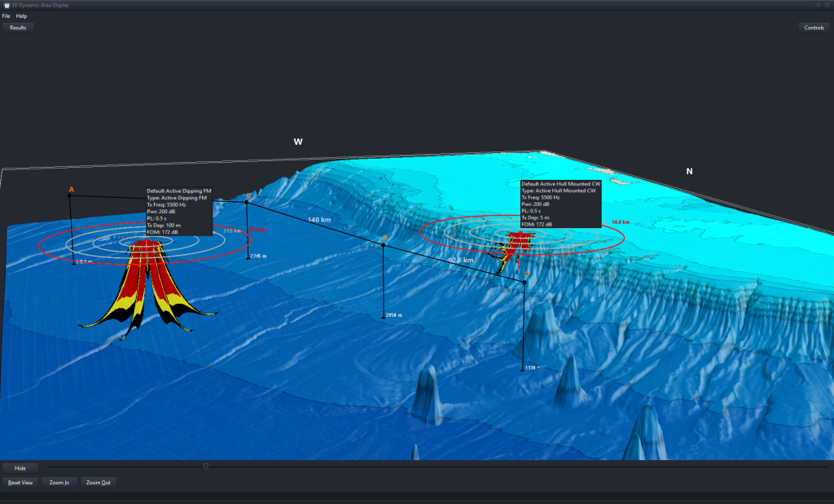
Task: Click the Active Dipping FM info box
Action: point(179,212)
